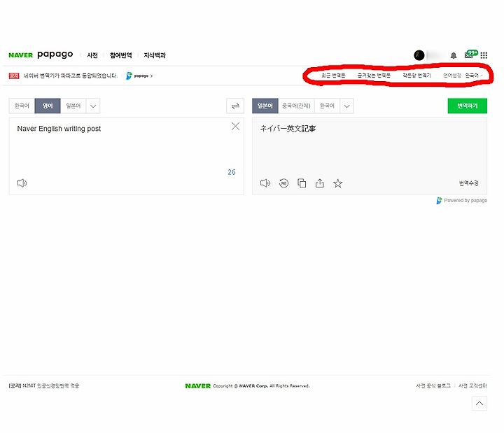Open 사전 고객센터 footer link
The width and height of the screenshot is (504, 433).
pos(472,385)
